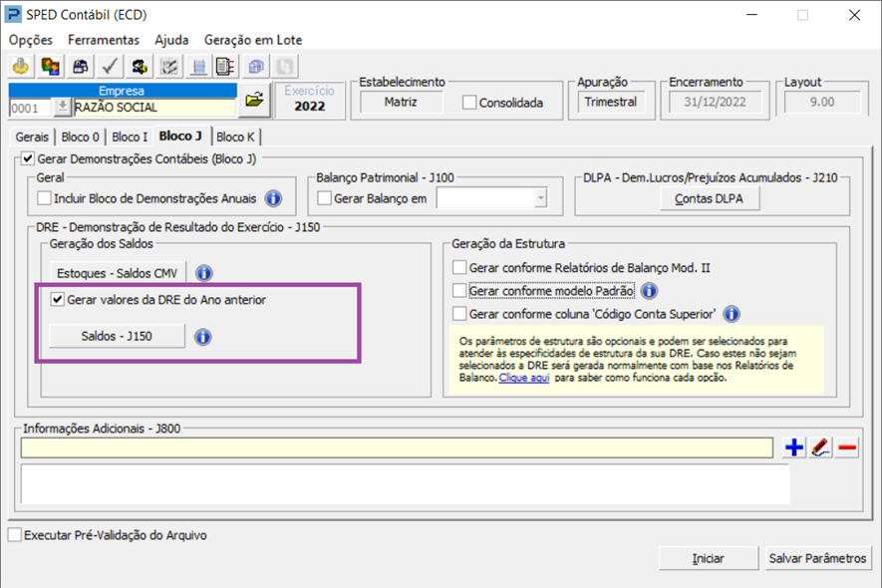Check Executar Pré-Validação do Arquivo
The image size is (882, 588).
14,535
